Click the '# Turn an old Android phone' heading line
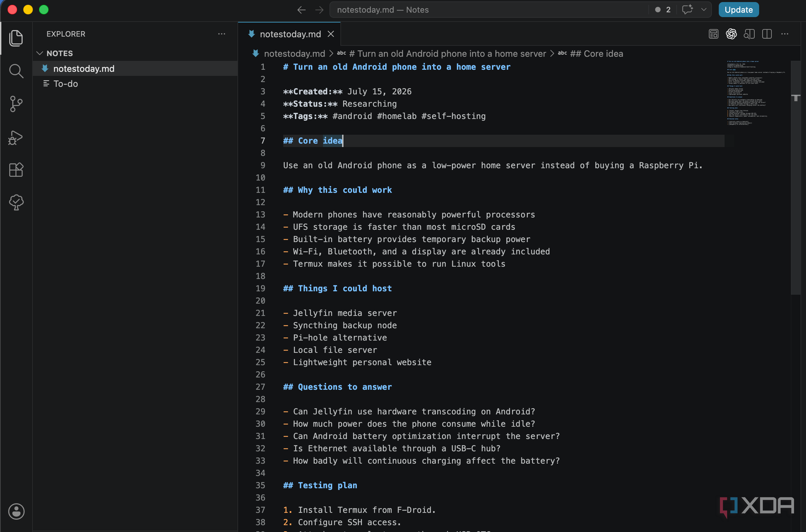 pyautogui.click(x=397, y=67)
